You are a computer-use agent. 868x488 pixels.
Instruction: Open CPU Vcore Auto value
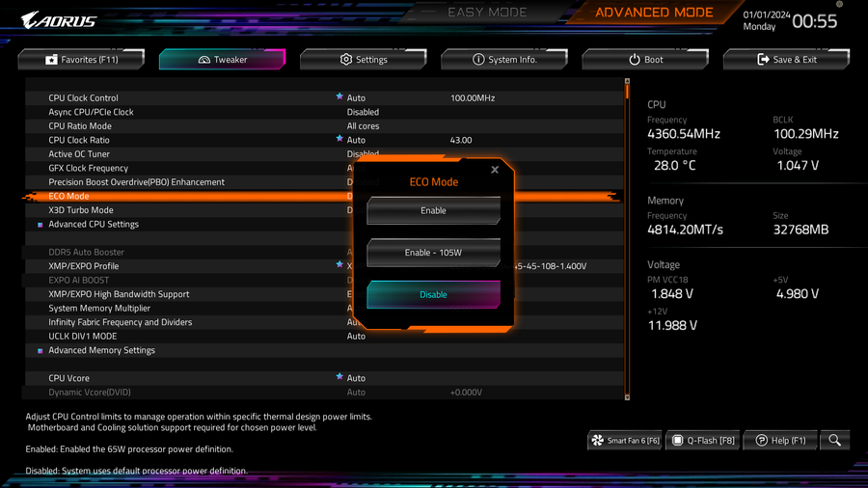pyautogui.click(x=356, y=378)
